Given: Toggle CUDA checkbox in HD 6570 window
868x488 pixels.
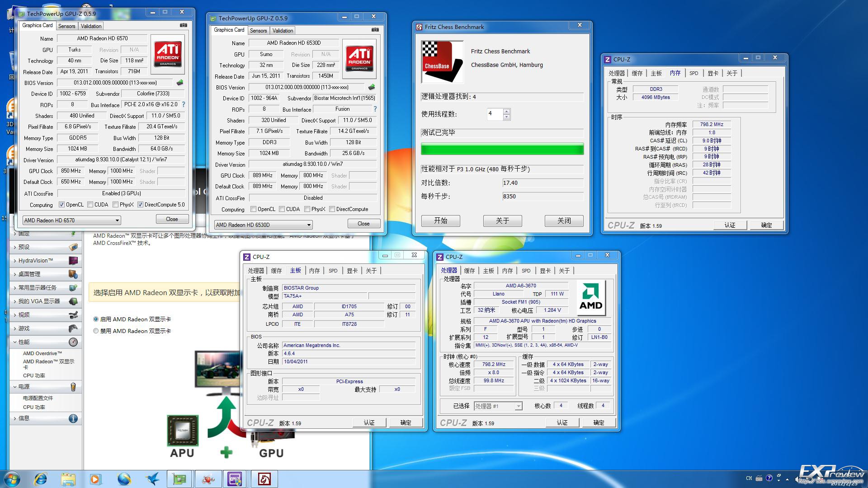Looking at the screenshot, I should (x=90, y=205).
